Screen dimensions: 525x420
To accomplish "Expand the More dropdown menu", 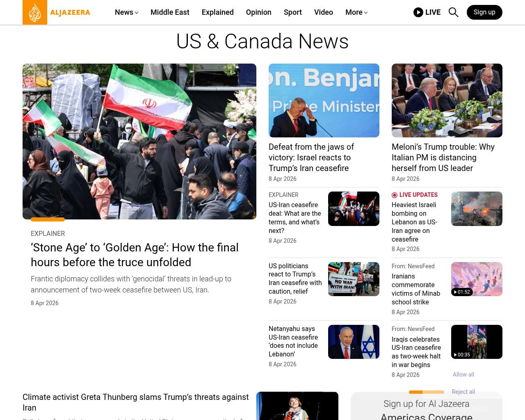I will pyautogui.click(x=356, y=12).
